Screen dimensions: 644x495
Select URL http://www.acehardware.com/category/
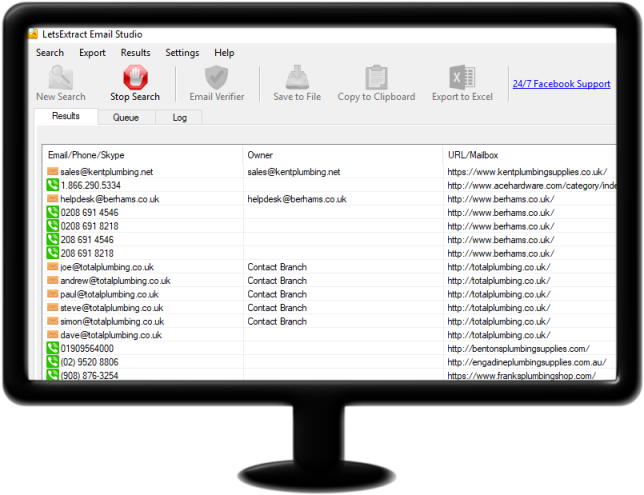point(532,185)
